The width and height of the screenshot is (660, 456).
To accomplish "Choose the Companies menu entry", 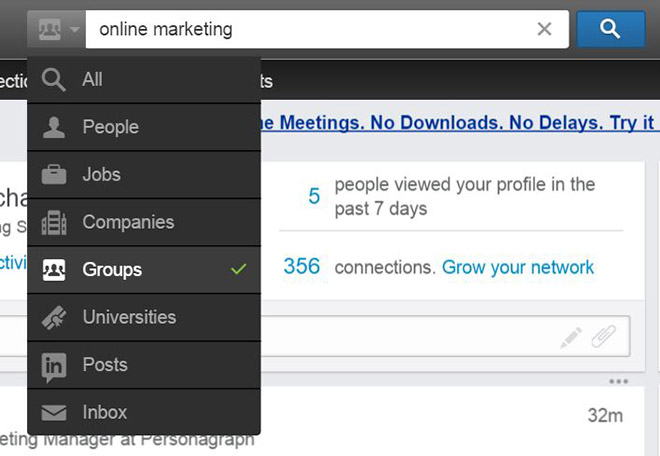I will tap(128, 222).
